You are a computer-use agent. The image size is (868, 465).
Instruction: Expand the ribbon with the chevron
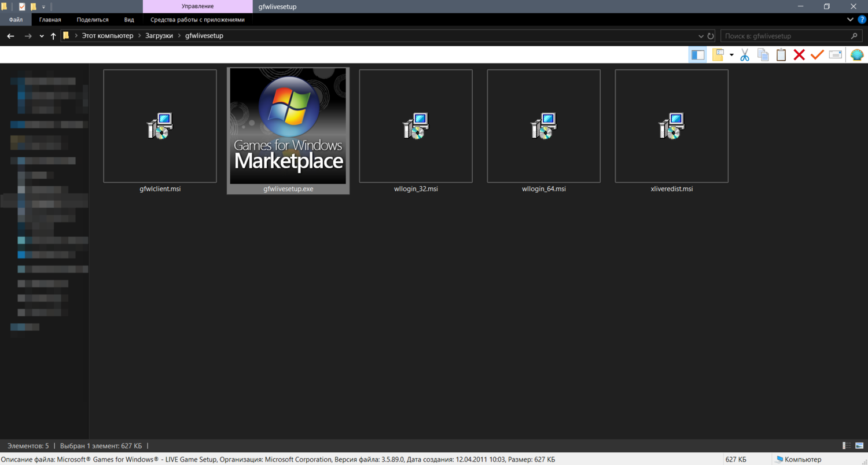tap(850, 20)
